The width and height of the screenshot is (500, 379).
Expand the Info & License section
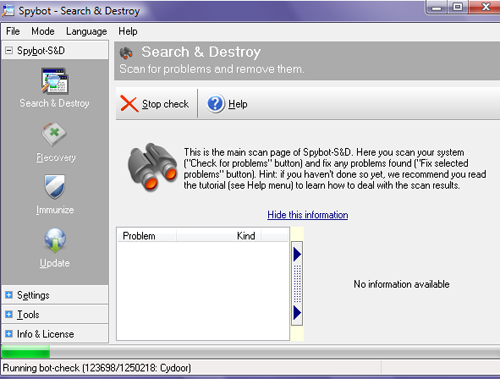pyautogui.click(x=9, y=334)
